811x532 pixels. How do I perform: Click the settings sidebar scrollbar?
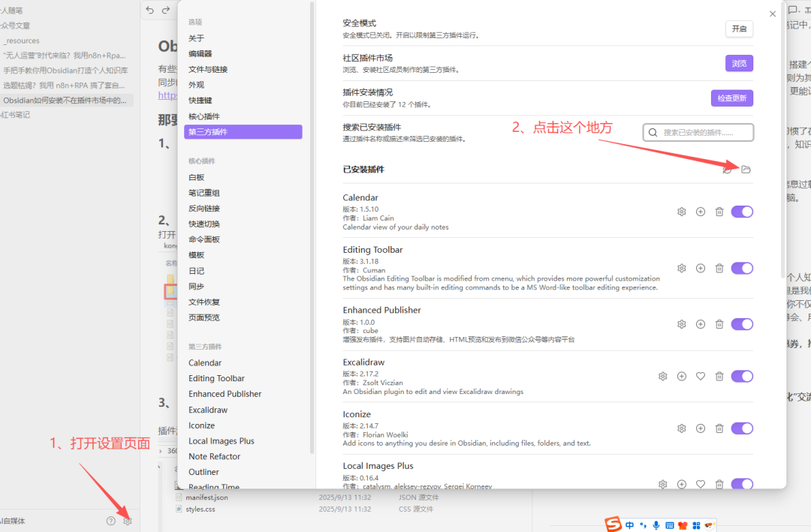(x=312, y=227)
